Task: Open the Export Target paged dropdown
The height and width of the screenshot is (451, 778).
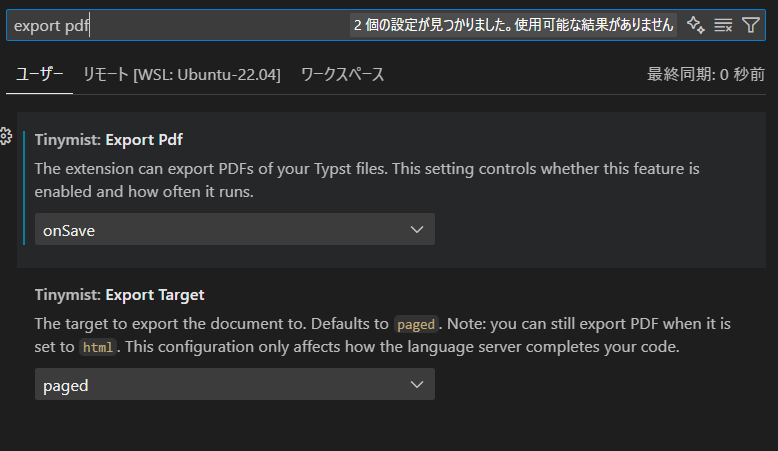Action: [x=234, y=385]
